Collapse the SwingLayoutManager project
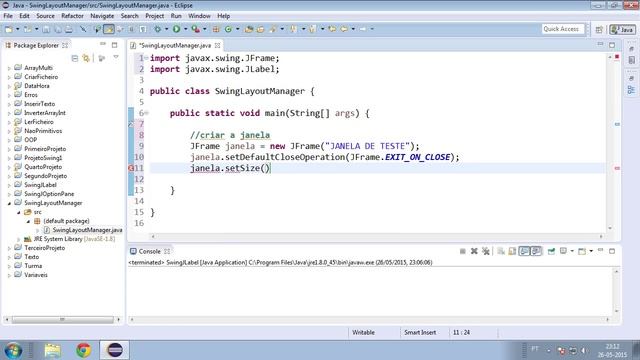Screen dimensions: 640x360 pos(9,203)
